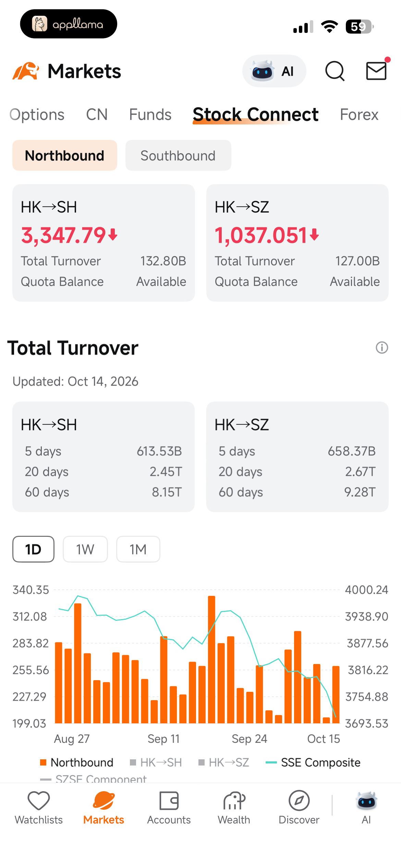Select the Stock Connect tab

(x=256, y=114)
